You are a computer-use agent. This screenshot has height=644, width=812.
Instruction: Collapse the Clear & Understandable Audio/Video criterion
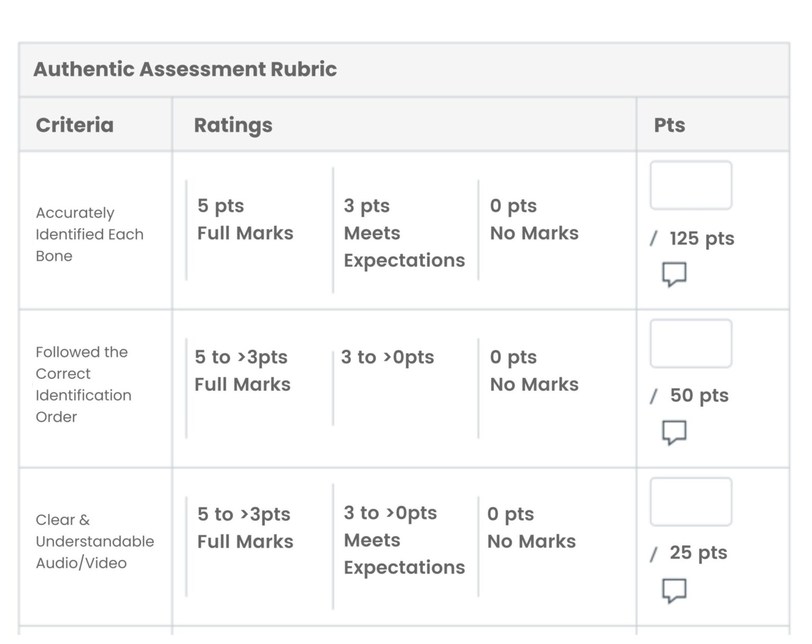[x=95, y=541]
